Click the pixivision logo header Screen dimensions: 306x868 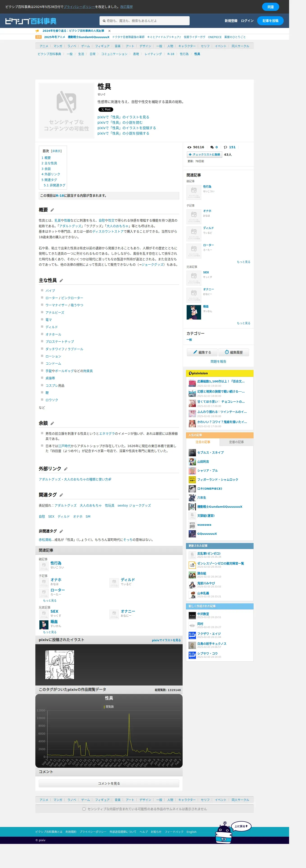(x=198, y=373)
